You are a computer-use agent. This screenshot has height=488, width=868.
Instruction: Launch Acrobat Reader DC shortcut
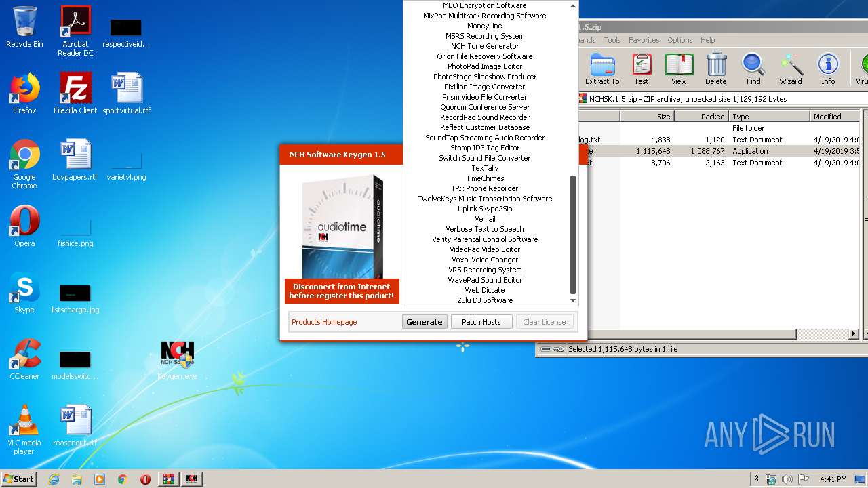click(75, 31)
